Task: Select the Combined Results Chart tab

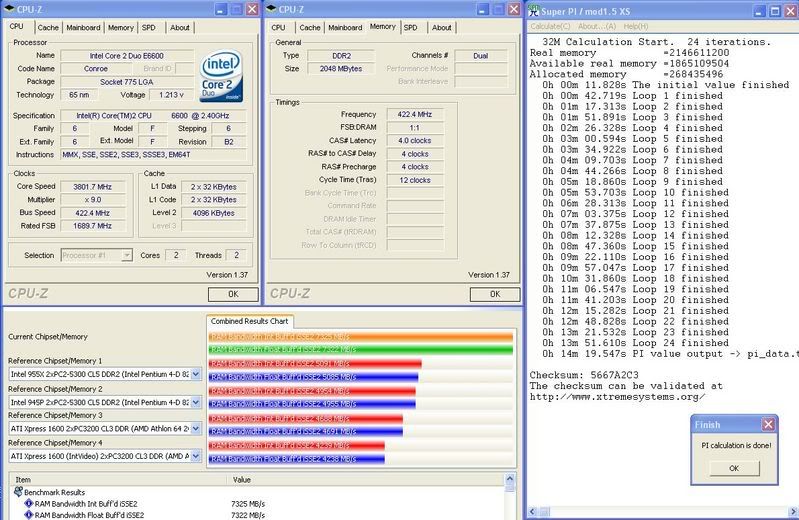Action: click(x=250, y=321)
